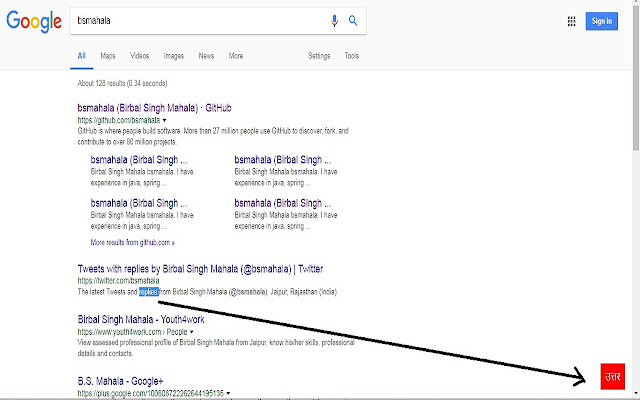
Task: Open the bsmahala GitHub result title
Action: [154, 108]
